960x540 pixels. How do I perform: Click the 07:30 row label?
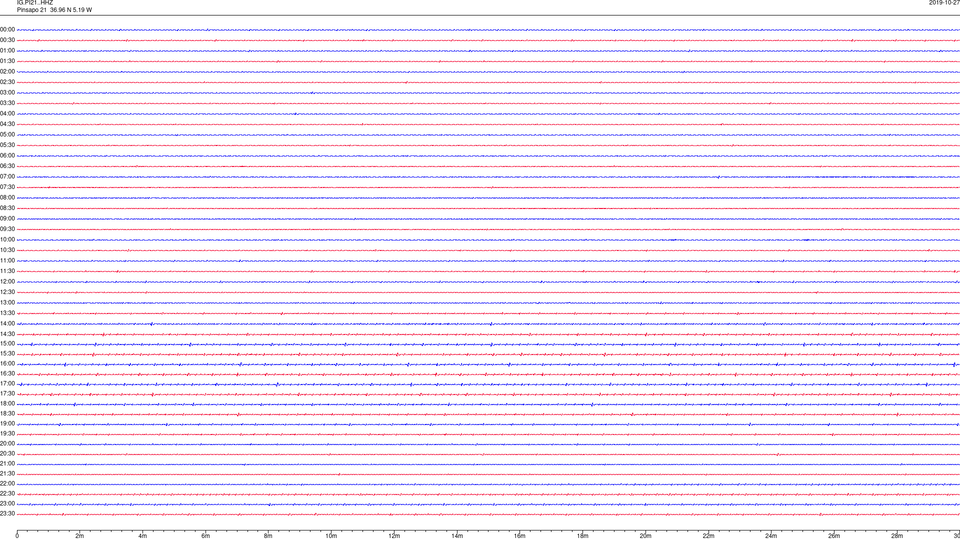coord(7,187)
